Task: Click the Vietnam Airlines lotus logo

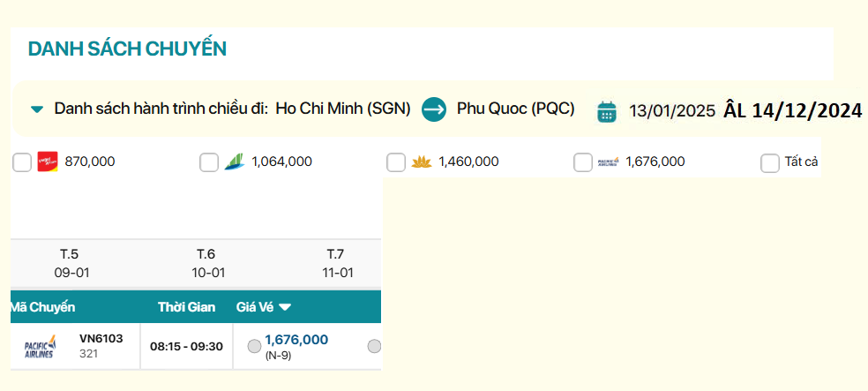Action: click(421, 162)
